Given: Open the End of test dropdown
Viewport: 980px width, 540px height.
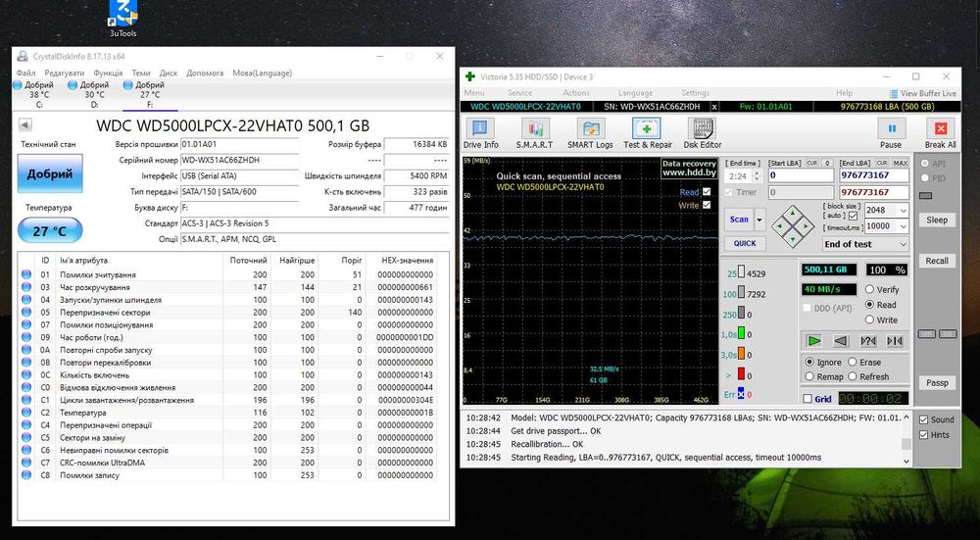Looking at the screenshot, I should [903, 244].
